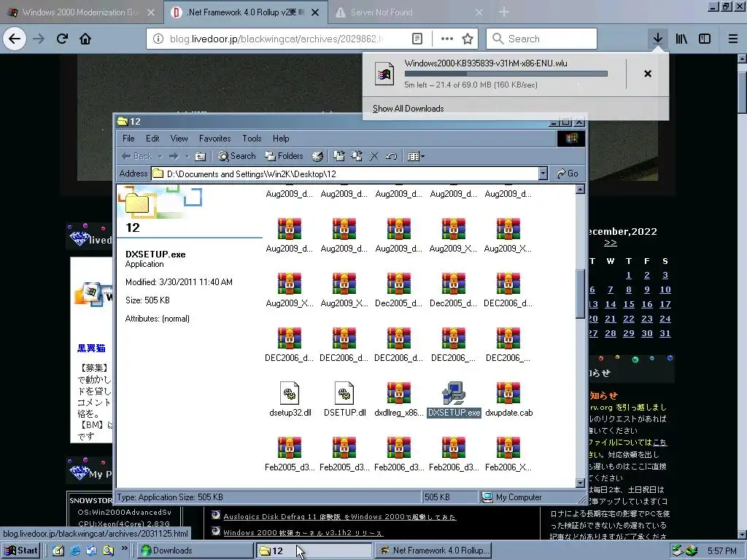Launch Internet Explorer from Quick Launch
Screen dimensions: 747x560
(75, 551)
